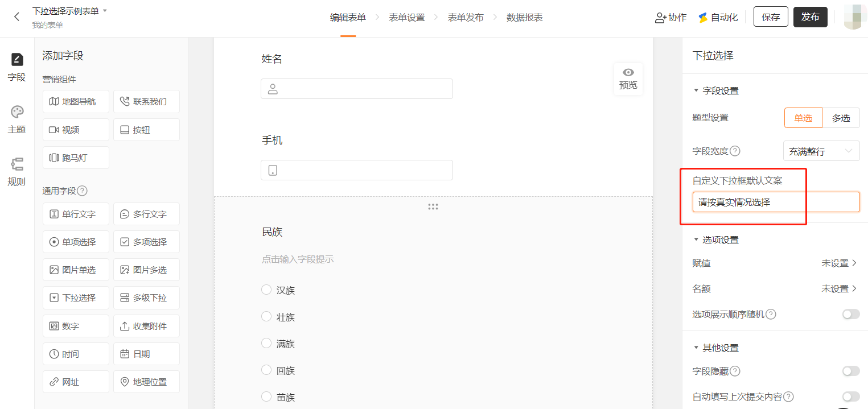Click help icon beside 通用字段
This screenshot has height=409, width=868.
pyautogui.click(x=82, y=191)
